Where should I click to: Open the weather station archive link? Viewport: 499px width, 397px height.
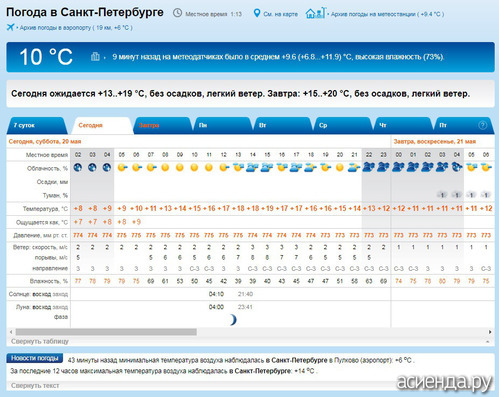click(x=387, y=14)
